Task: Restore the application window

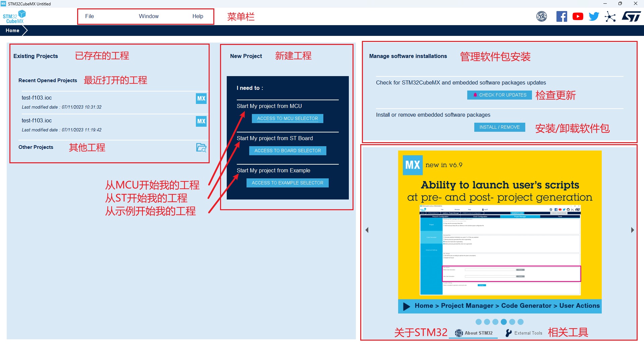Action: tap(620, 4)
